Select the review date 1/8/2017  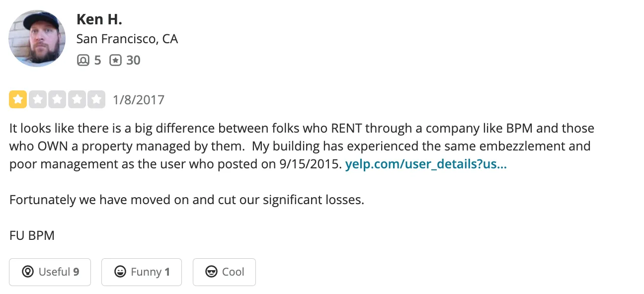138,99
